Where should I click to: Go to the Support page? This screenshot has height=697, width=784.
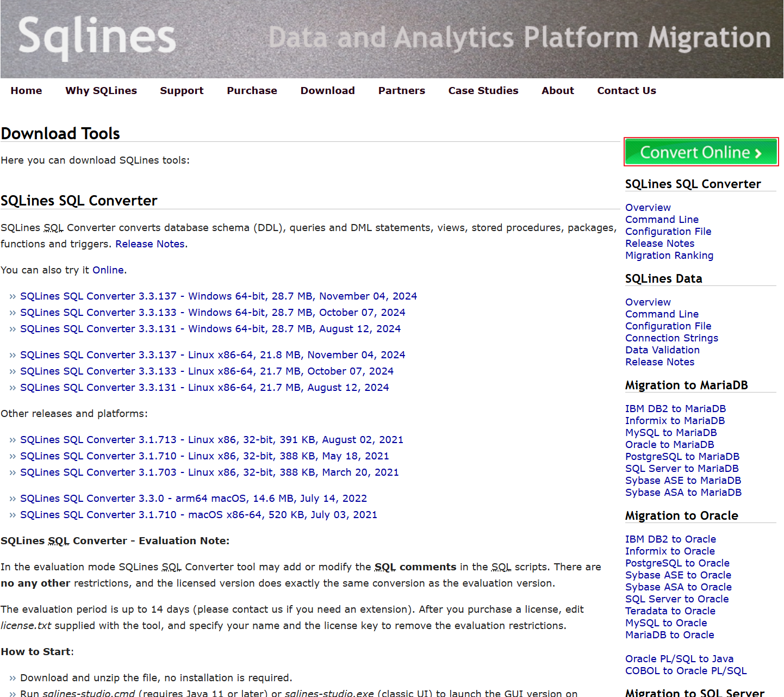click(182, 91)
